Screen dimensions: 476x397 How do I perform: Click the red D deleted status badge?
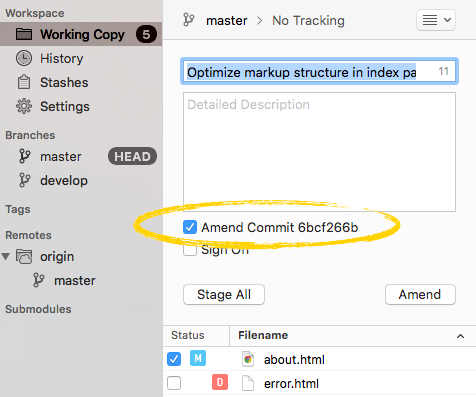coord(220,382)
